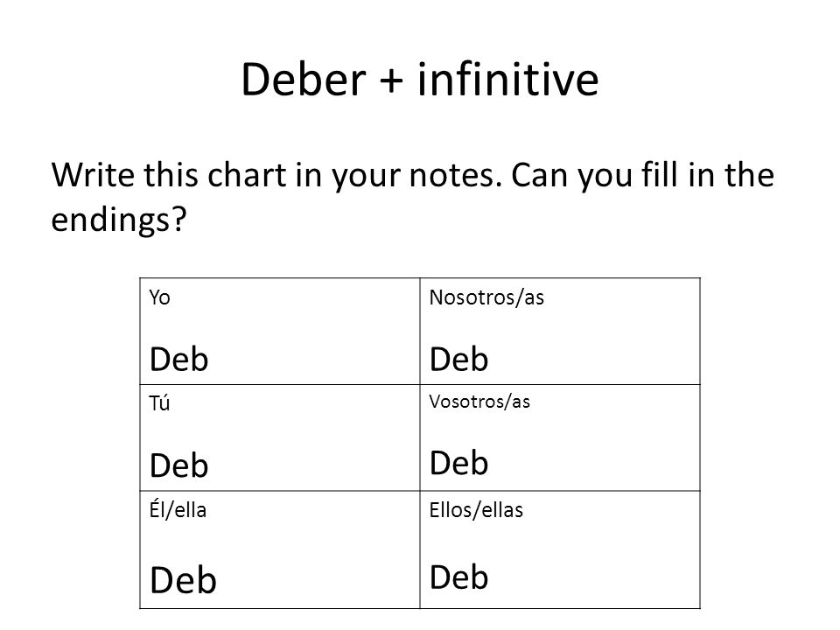The width and height of the screenshot is (840, 630).
Task: Click the 'Deb' text under Ellos/ellas
Action: pos(458,577)
